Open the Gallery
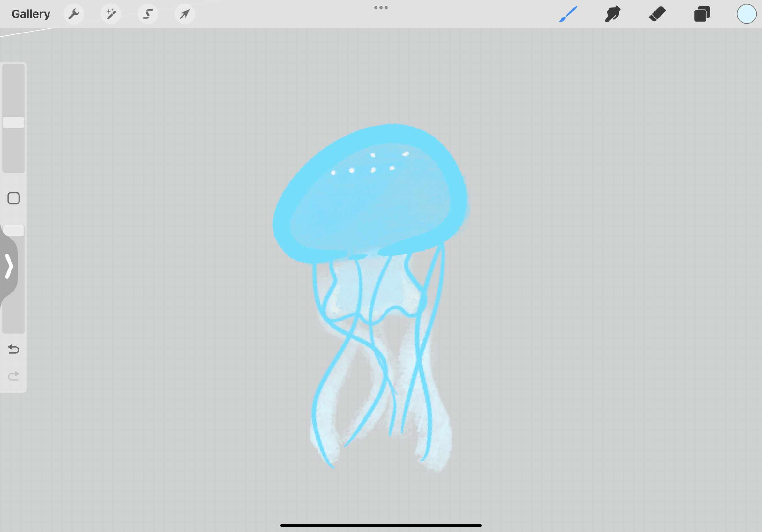 click(x=31, y=14)
